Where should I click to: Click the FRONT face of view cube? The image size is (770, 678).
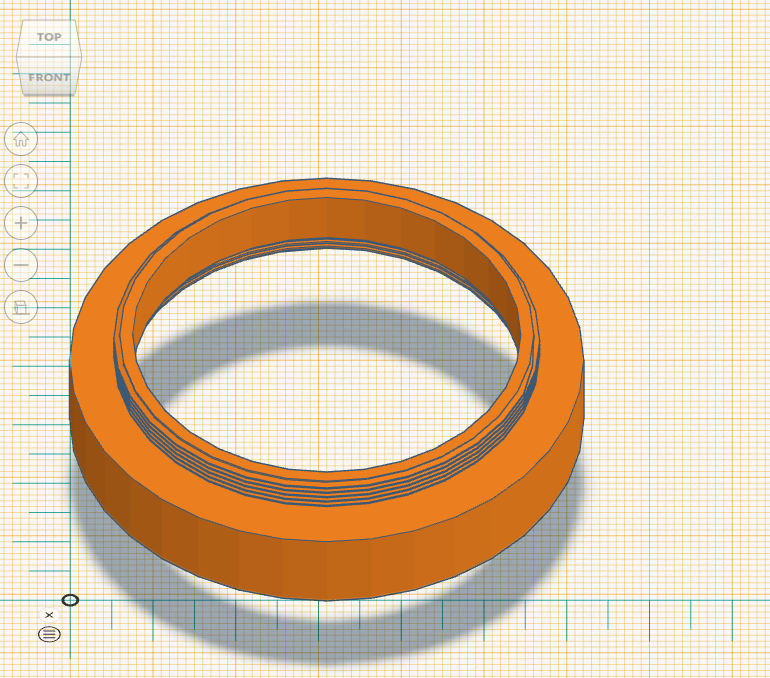point(49,77)
